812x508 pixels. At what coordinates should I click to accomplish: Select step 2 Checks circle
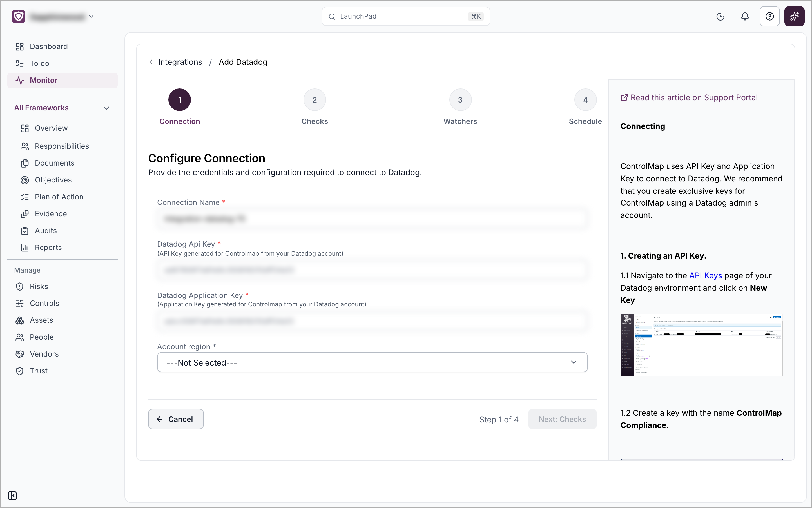[314, 100]
